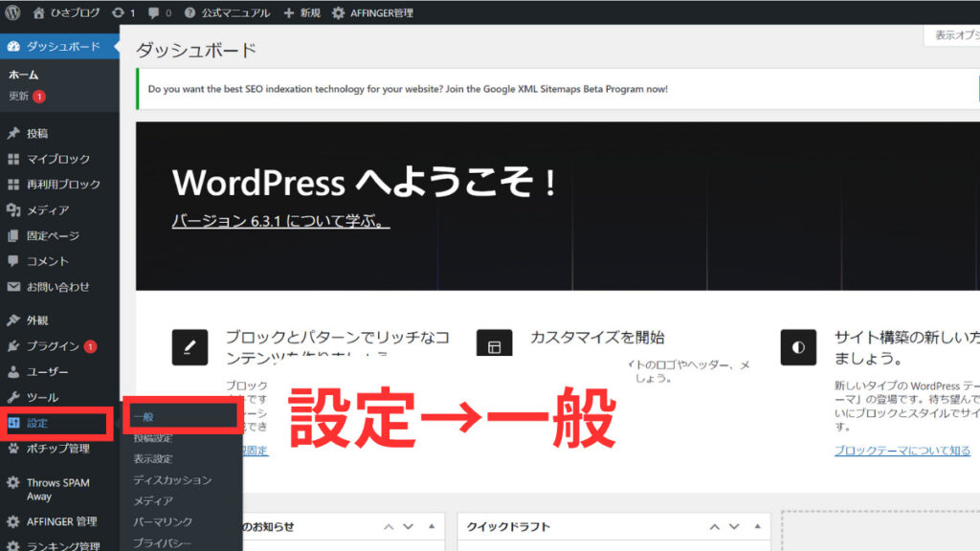
Task: Select ディスカッション in settings flyout
Action: 172,480
